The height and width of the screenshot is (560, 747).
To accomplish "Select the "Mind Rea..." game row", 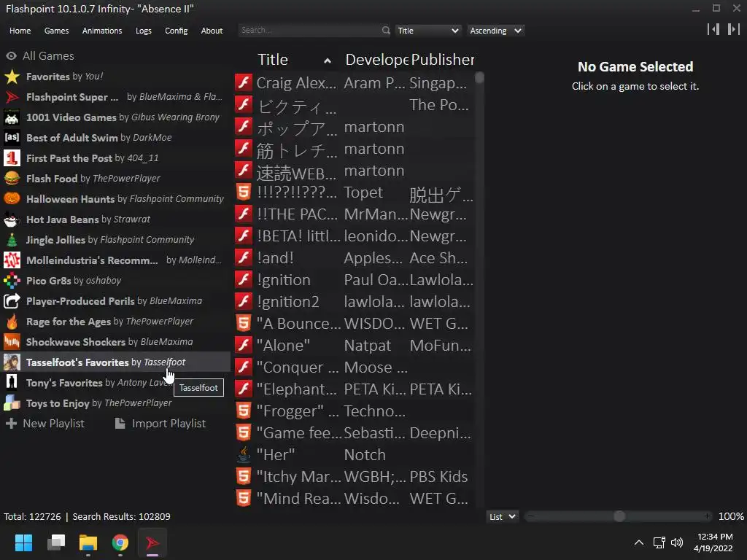I will (355, 499).
